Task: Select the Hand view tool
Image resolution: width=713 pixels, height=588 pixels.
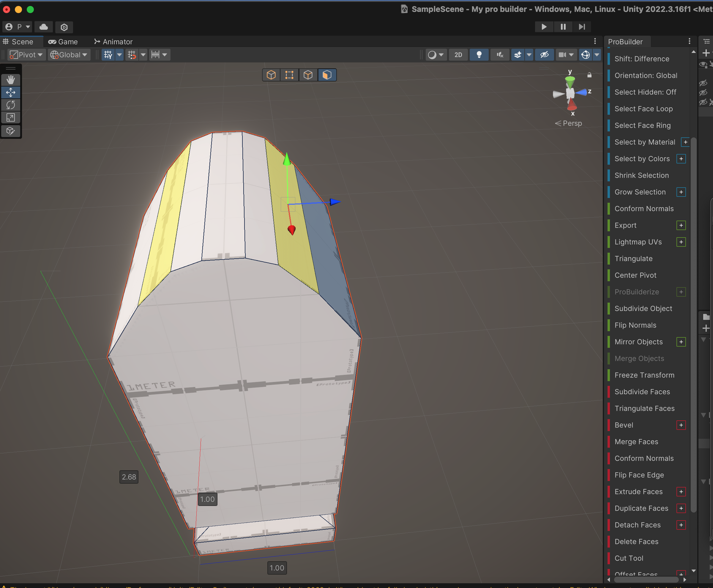Action: coord(10,80)
